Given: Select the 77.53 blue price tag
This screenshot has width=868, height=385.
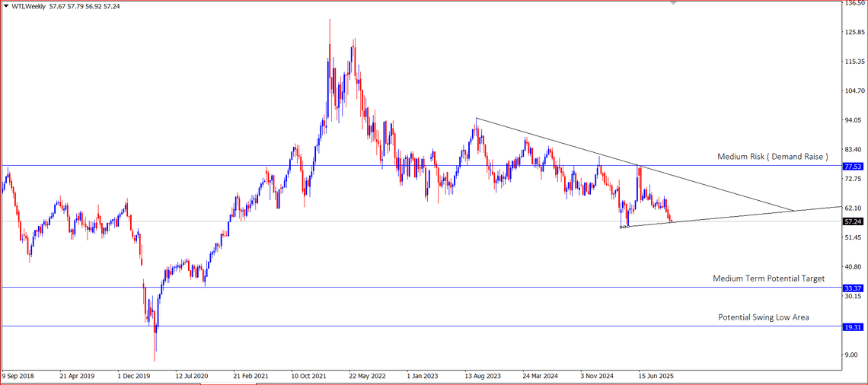Looking at the screenshot, I should [x=853, y=166].
